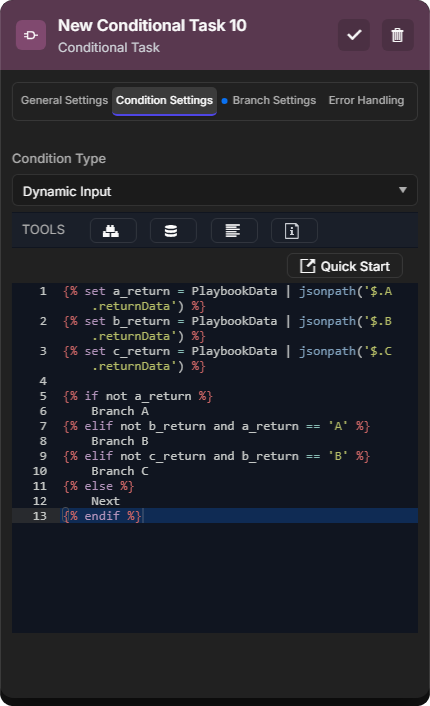Click the Condition Type label
430x706 pixels.
point(59,158)
